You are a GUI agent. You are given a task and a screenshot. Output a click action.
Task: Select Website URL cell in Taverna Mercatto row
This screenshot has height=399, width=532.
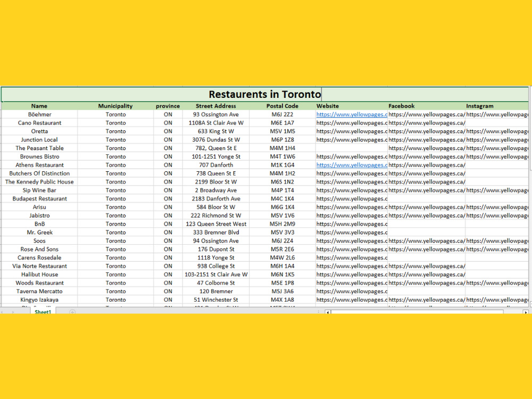coord(352,292)
